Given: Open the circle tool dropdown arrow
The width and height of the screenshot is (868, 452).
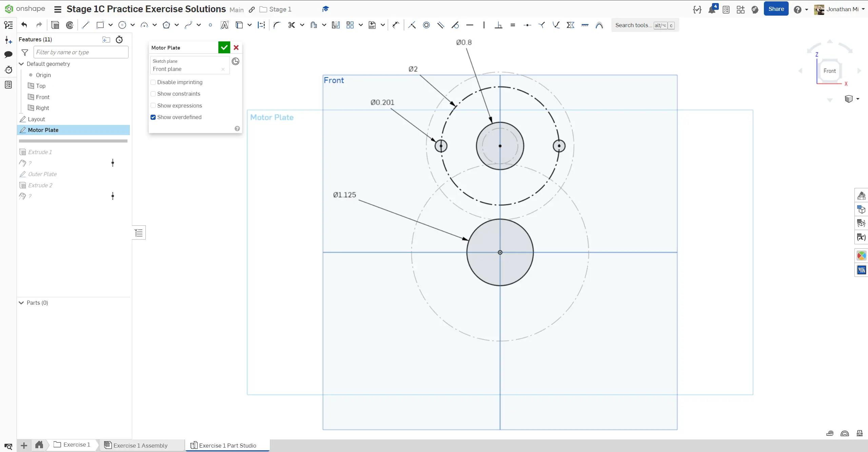Looking at the screenshot, I should [133, 25].
